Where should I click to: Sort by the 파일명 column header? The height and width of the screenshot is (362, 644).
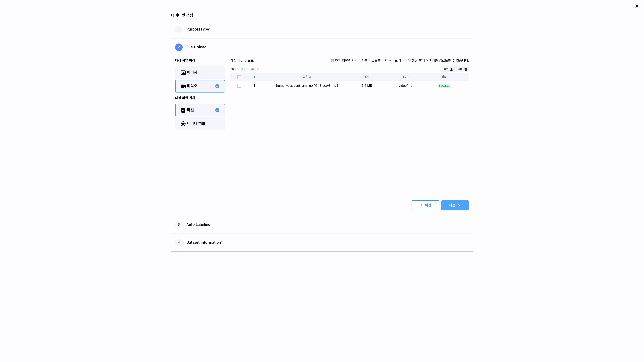[x=307, y=77]
